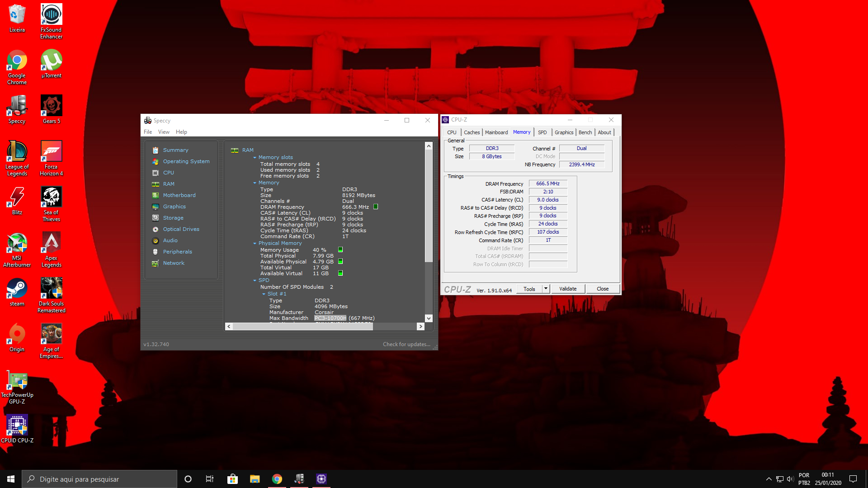The image size is (868, 488).
Task: Open Storage section in Speccy sidebar
Action: coord(173,218)
